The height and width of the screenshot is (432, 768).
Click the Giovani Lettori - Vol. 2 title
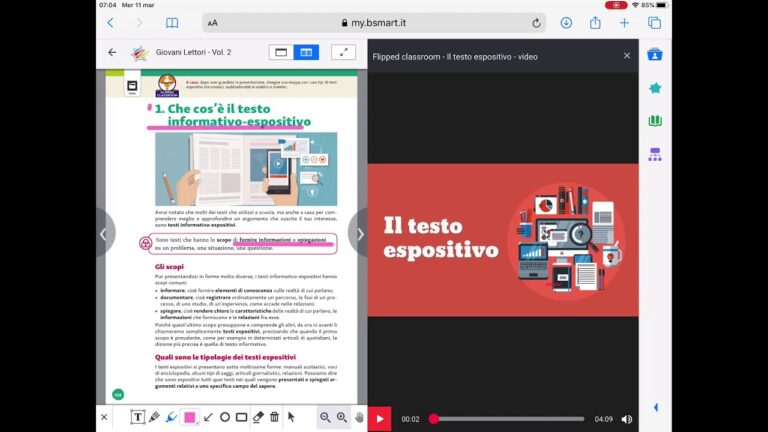[x=193, y=52]
